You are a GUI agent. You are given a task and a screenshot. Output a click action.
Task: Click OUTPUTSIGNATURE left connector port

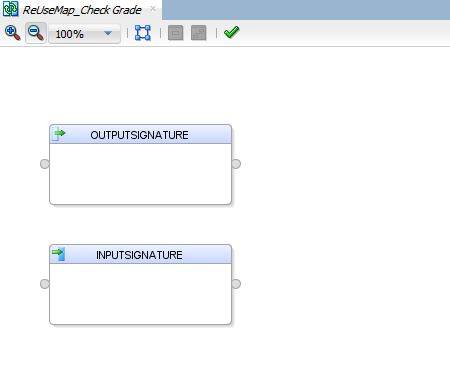[x=45, y=164]
